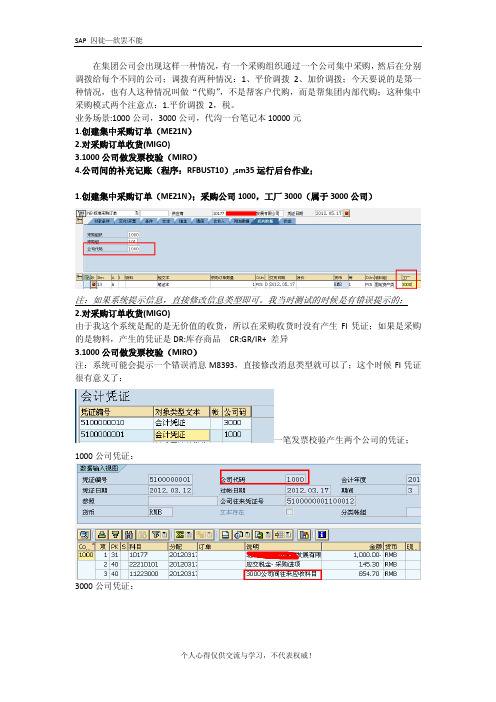Viewport: 496px width, 702px height.
Task: Click the Total sum icon in toolbar
Action: [x=179, y=535]
